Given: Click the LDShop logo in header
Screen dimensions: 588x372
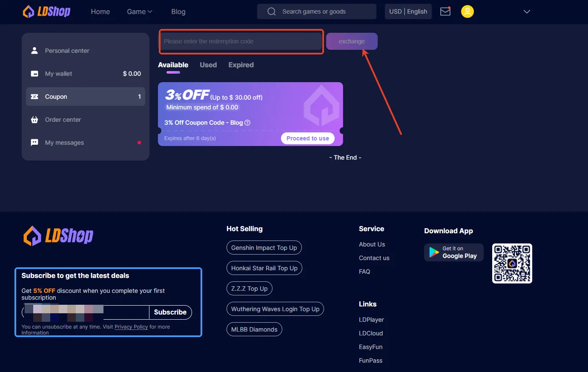Looking at the screenshot, I should click(x=47, y=11).
